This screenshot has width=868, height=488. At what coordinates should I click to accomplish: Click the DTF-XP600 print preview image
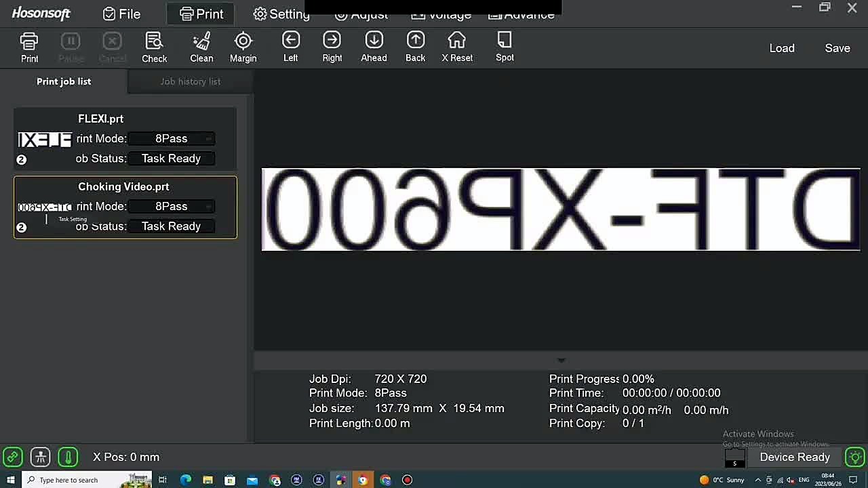[561, 209]
